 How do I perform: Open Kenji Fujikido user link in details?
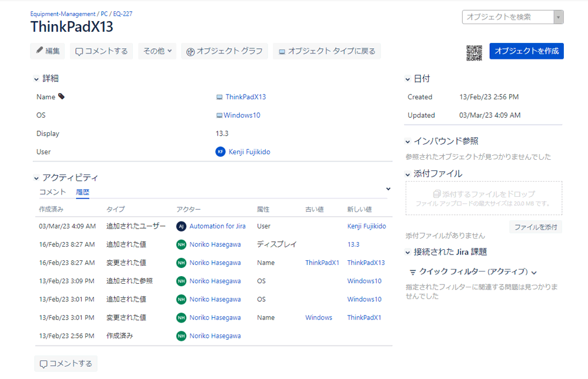(249, 152)
